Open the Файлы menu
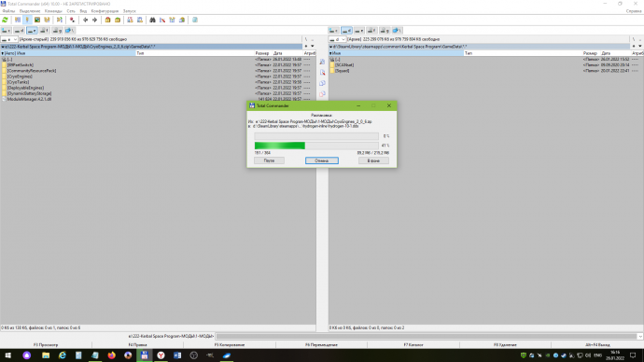The width and height of the screenshot is (644, 362). [x=8, y=11]
